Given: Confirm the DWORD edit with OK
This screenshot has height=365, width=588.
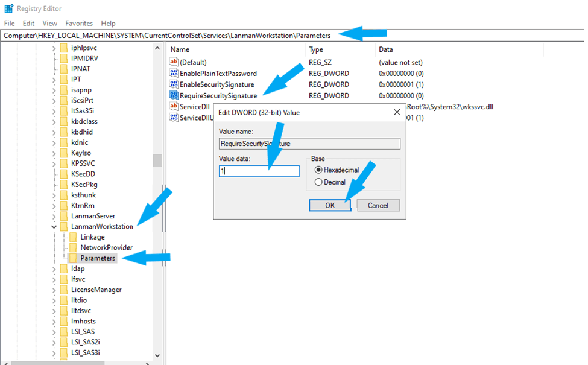Looking at the screenshot, I should coord(330,205).
